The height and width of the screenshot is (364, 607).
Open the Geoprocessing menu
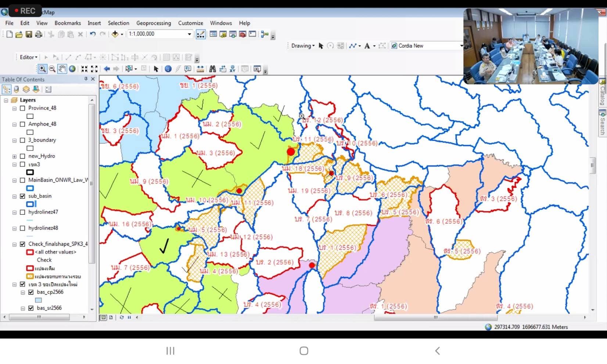coord(154,23)
